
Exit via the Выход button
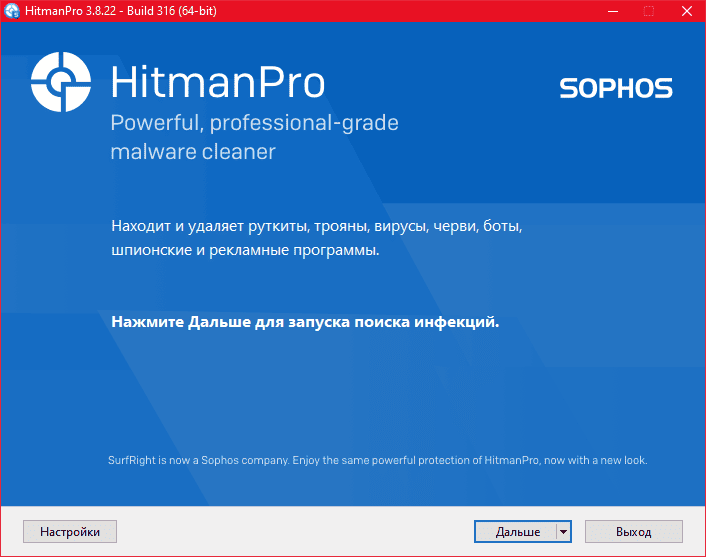634,531
